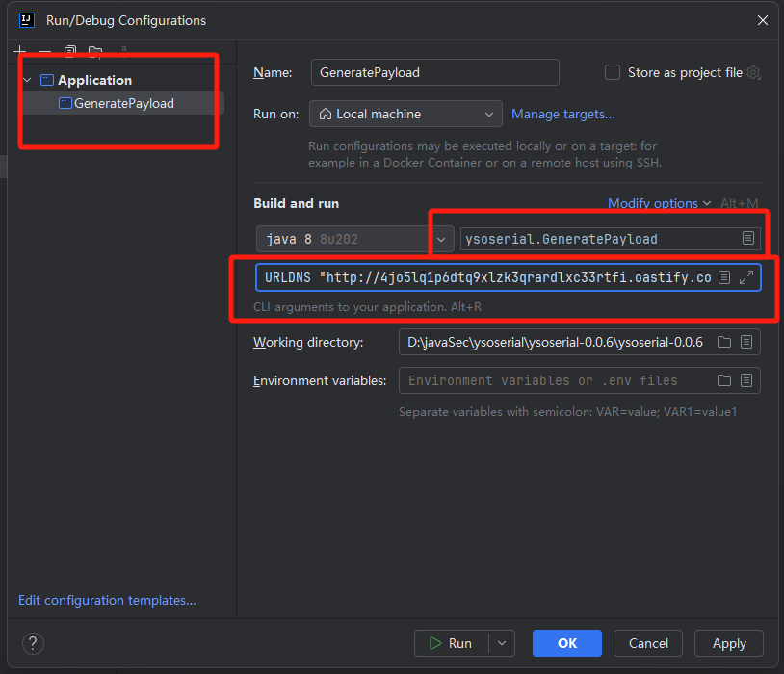Click the Run button
Viewport: 784px width, 674px height.
click(x=452, y=643)
